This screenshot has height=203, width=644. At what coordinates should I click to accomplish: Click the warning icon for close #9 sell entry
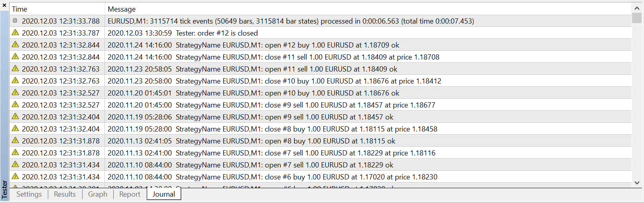pos(15,104)
